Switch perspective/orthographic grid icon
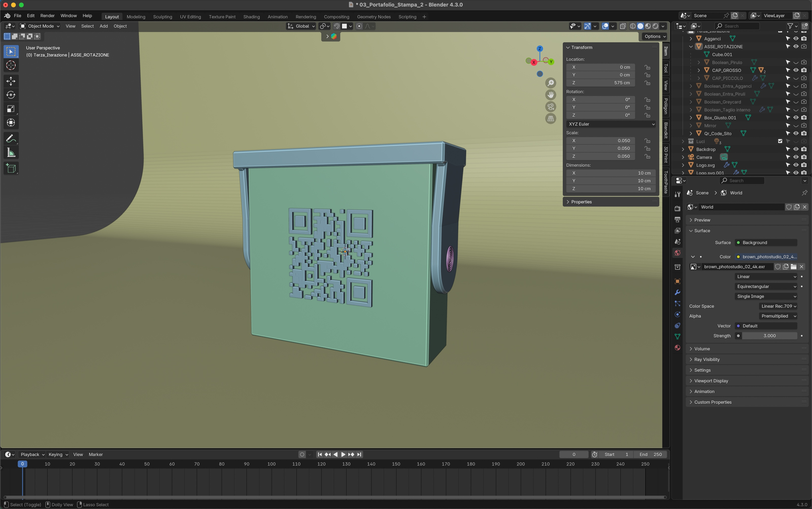The image size is (812, 509). point(551,119)
